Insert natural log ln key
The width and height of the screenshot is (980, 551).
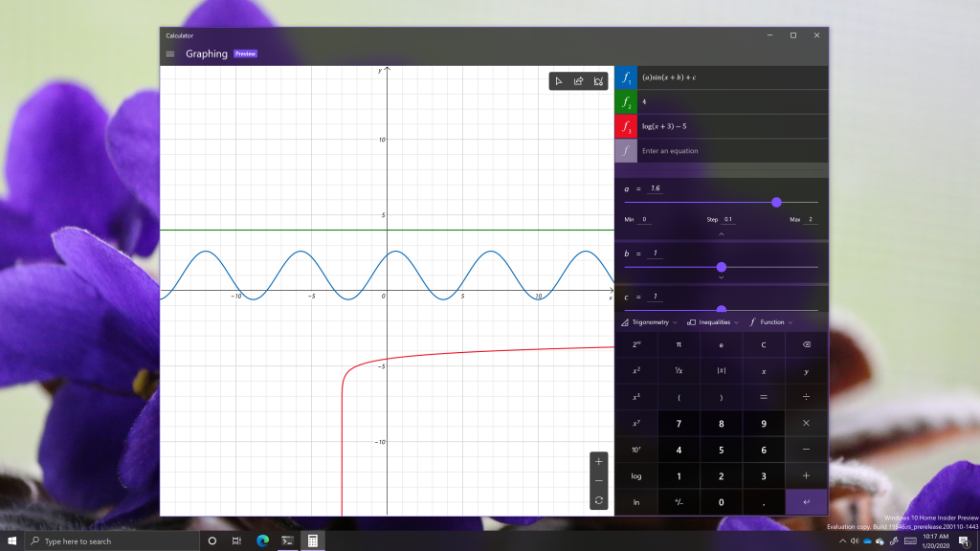pos(636,502)
